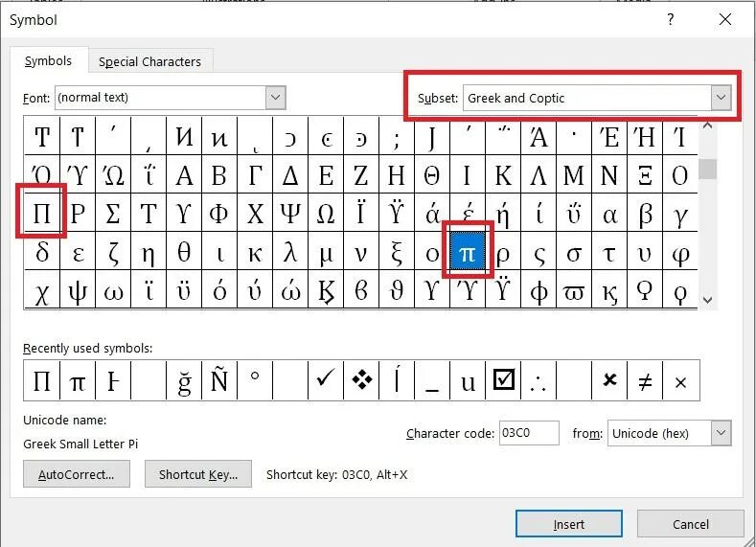Screen dimensions: 756x547
Task: Select Greek semicolon ; in the first grid row
Action: [397, 136]
